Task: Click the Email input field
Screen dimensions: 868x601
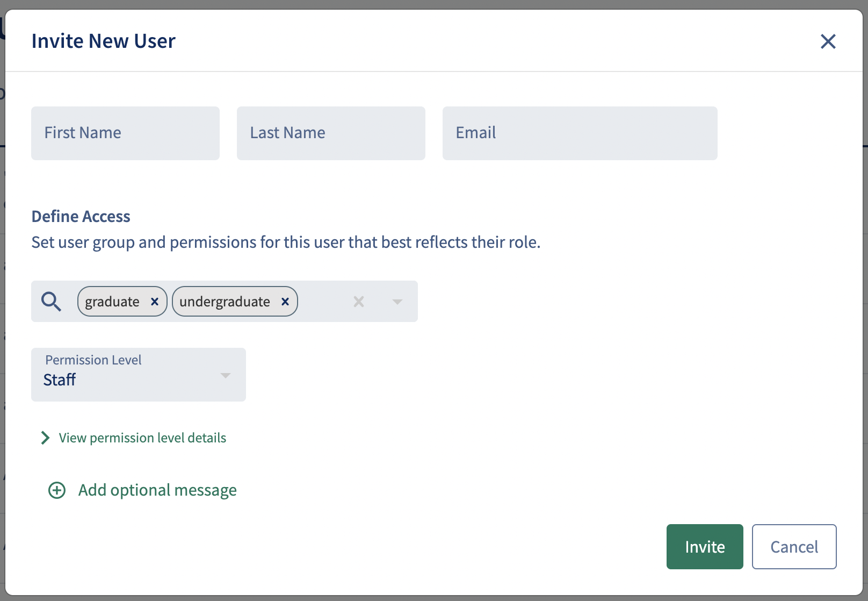Action: click(x=580, y=133)
